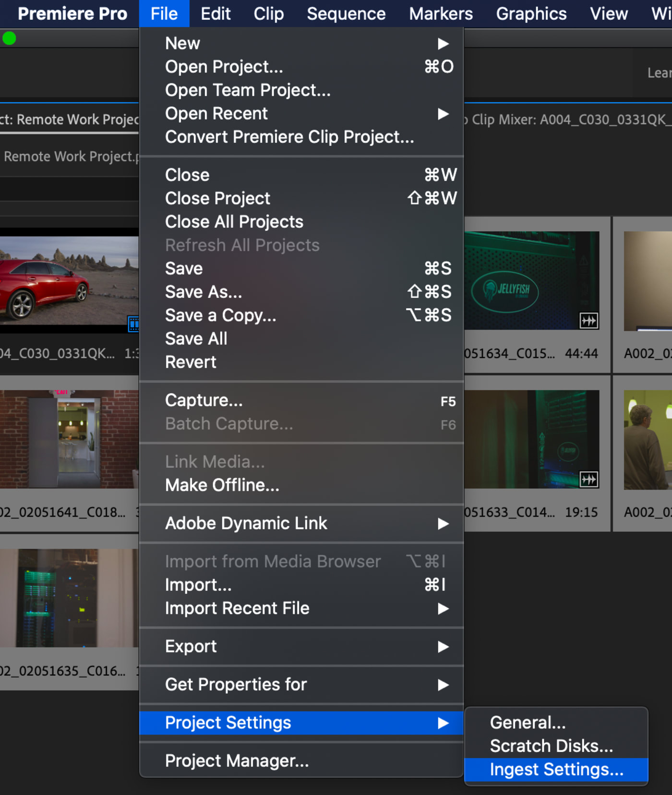Click the Remote Work Project file path
The width and height of the screenshot is (672, 795).
click(72, 157)
